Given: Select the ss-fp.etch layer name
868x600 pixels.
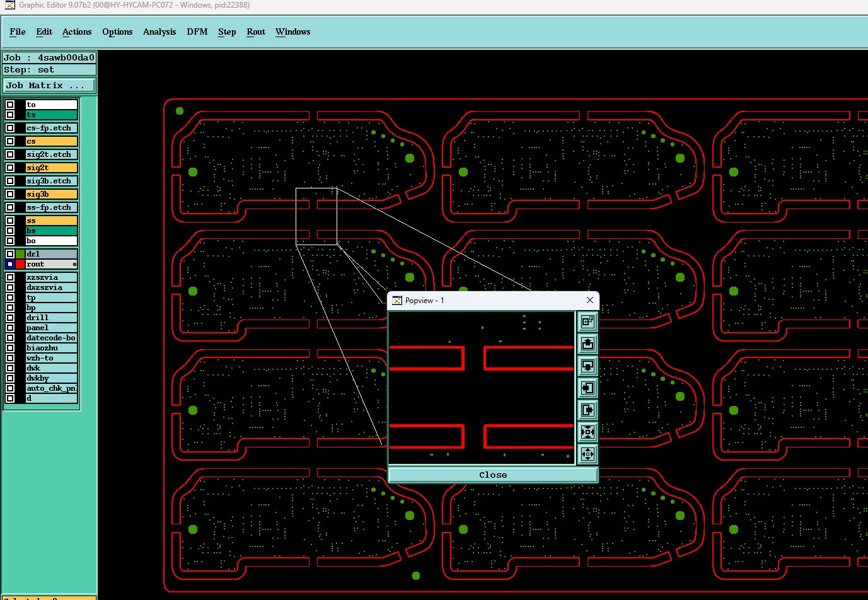Looking at the screenshot, I should click(x=52, y=207).
